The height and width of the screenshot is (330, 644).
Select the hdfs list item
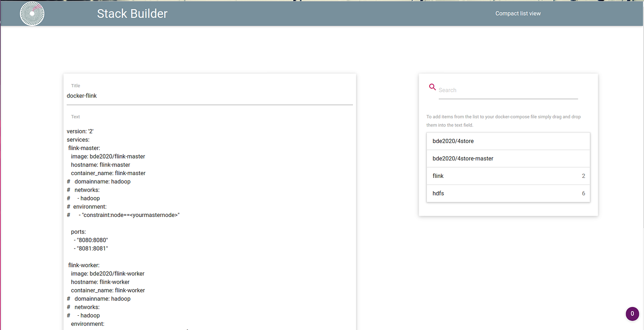(x=508, y=193)
